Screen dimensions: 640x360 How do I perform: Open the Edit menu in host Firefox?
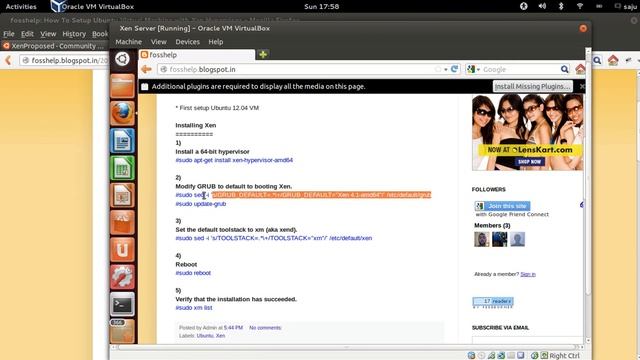point(27,34)
